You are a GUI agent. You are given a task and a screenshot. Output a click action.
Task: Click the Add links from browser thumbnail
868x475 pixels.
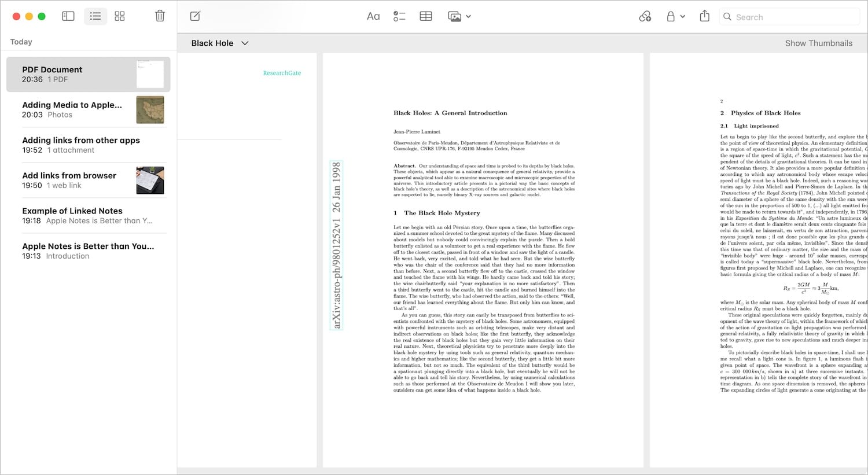(150, 181)
